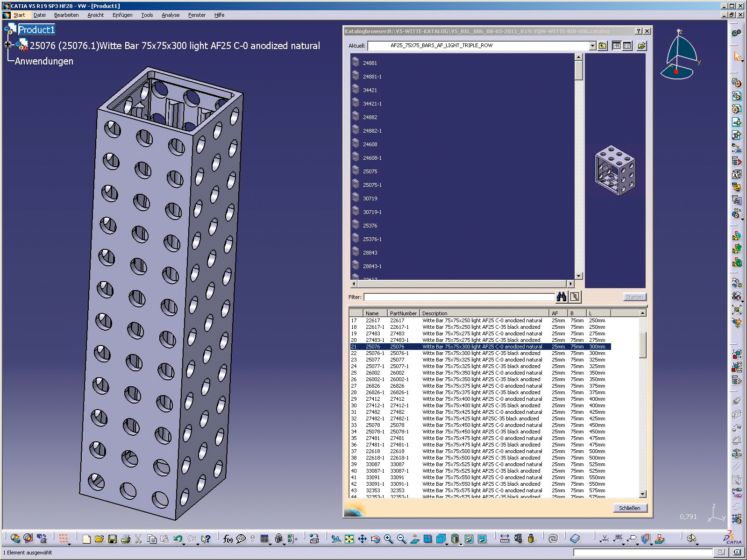Go up one chapter in catalog browser
Screen dimensions: 747x560
603,46
